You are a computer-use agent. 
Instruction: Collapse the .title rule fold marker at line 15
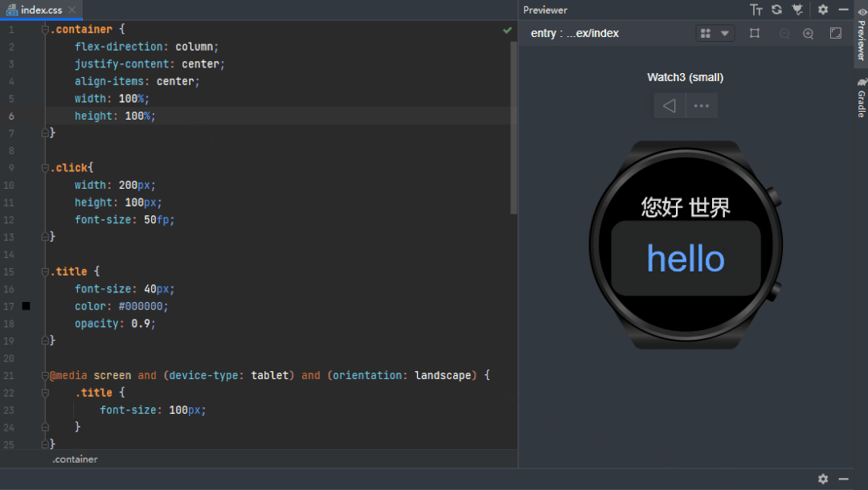point(45,272)
